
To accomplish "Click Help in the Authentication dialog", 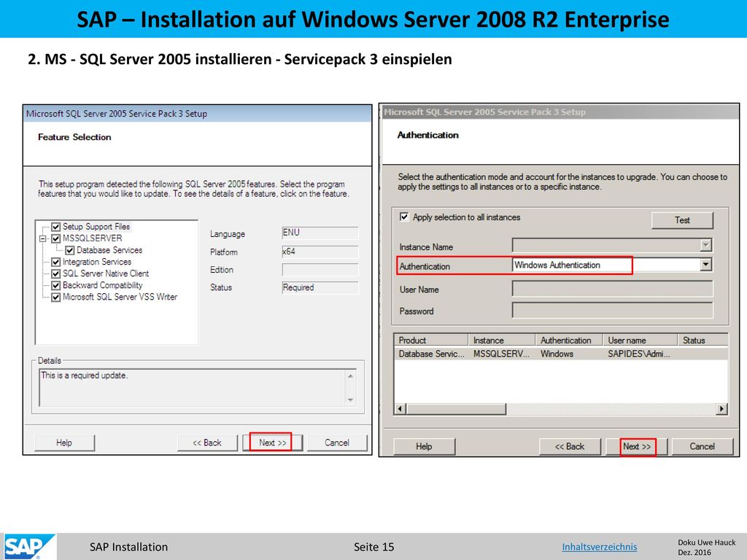I will 424,447.
